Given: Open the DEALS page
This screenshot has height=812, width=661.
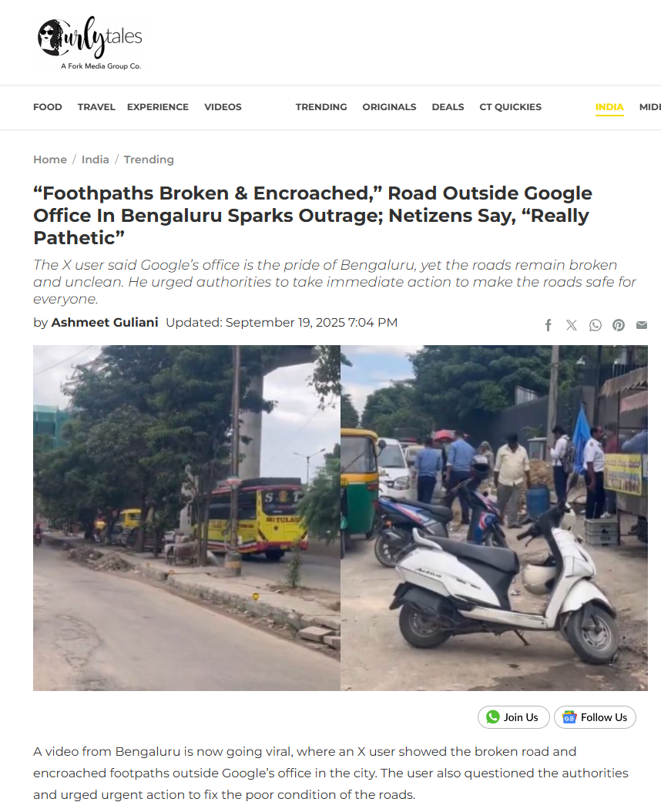Looking at the screenshot, I should pyautogui.click(x=448, y=107).
